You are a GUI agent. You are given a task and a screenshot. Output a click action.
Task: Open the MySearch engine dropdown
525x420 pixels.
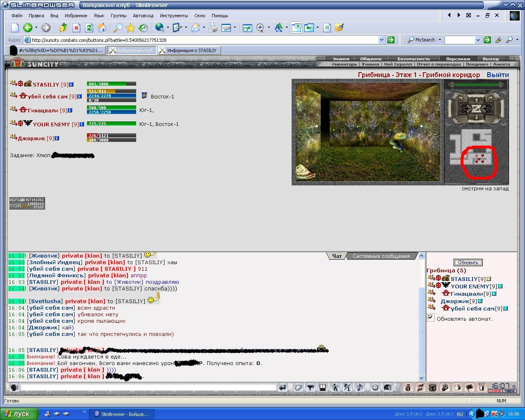[440, 40]
